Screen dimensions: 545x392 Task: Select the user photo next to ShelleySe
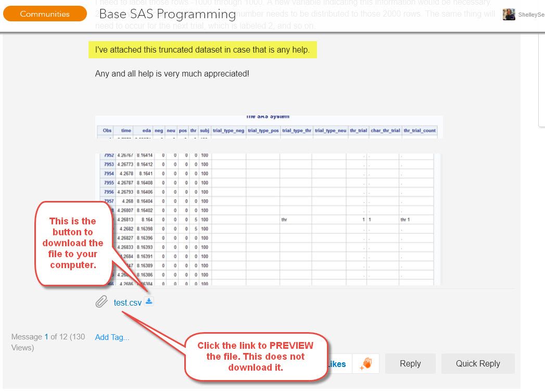tap(509, 14)
